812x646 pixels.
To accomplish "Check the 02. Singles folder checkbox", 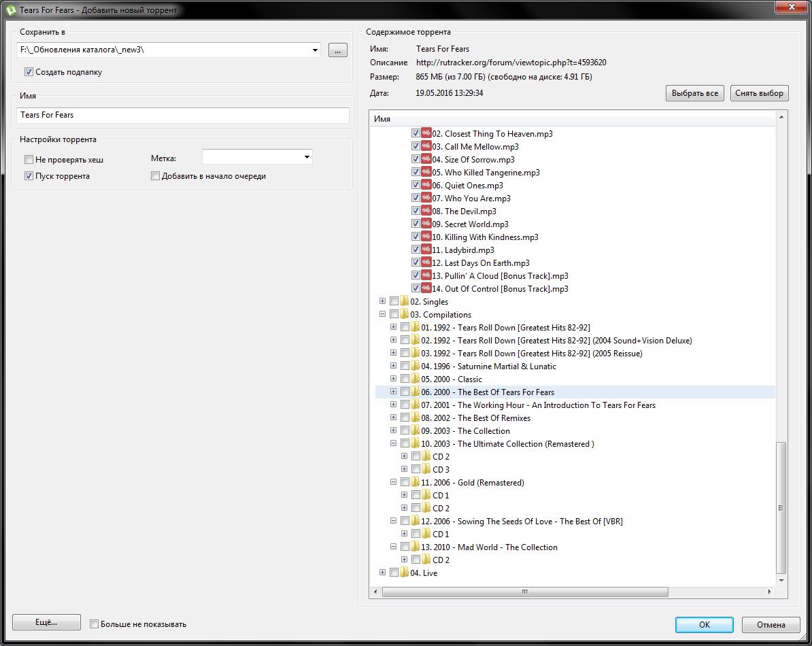I will point(394,301).
